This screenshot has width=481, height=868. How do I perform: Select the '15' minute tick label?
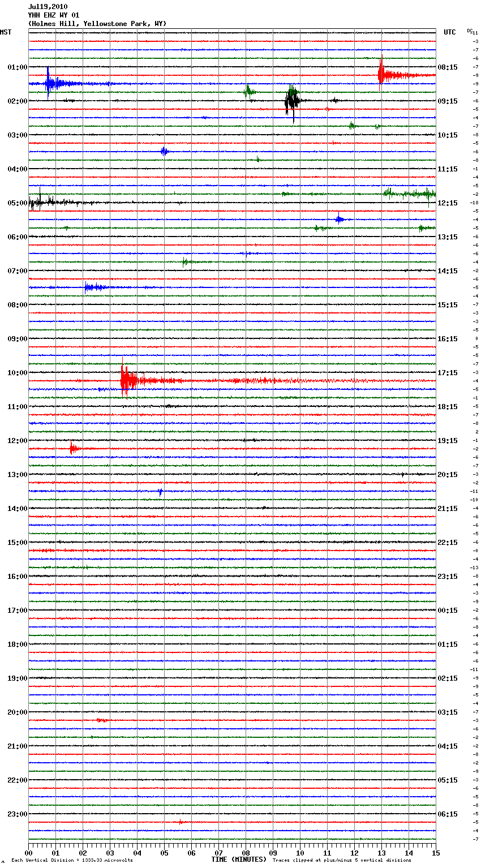(x=435, y=853)
